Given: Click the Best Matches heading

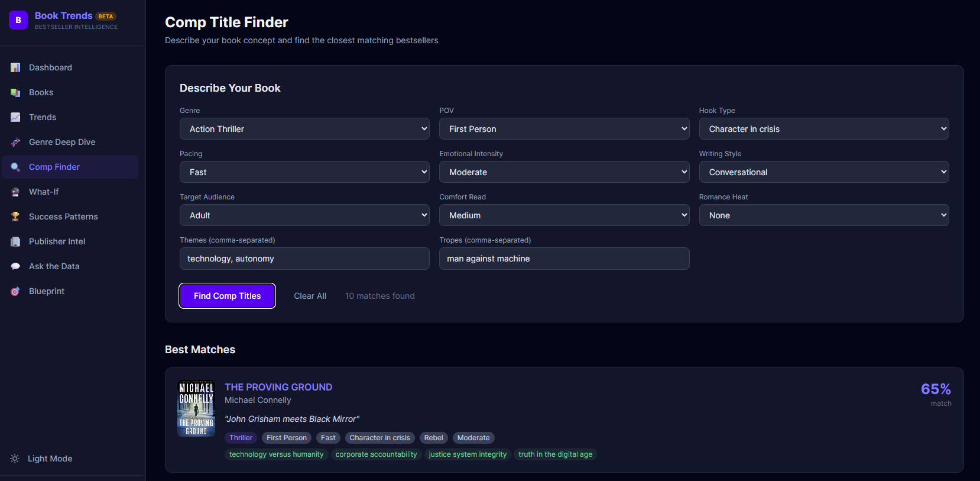Looking at the screenshot, I should 200,350.
